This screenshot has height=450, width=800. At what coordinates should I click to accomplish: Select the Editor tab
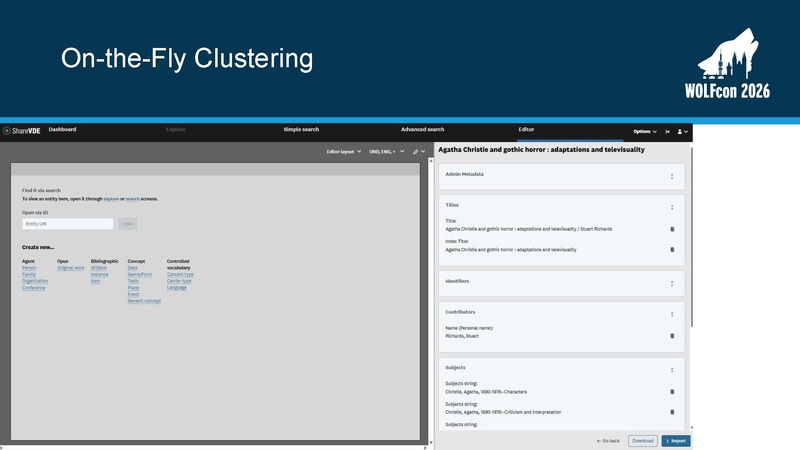[526, 130]
